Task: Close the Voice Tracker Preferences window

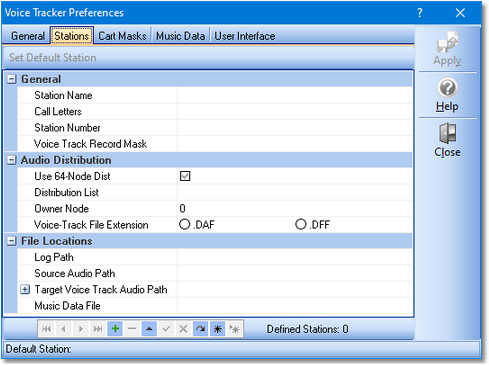Action: coord(460,13)
